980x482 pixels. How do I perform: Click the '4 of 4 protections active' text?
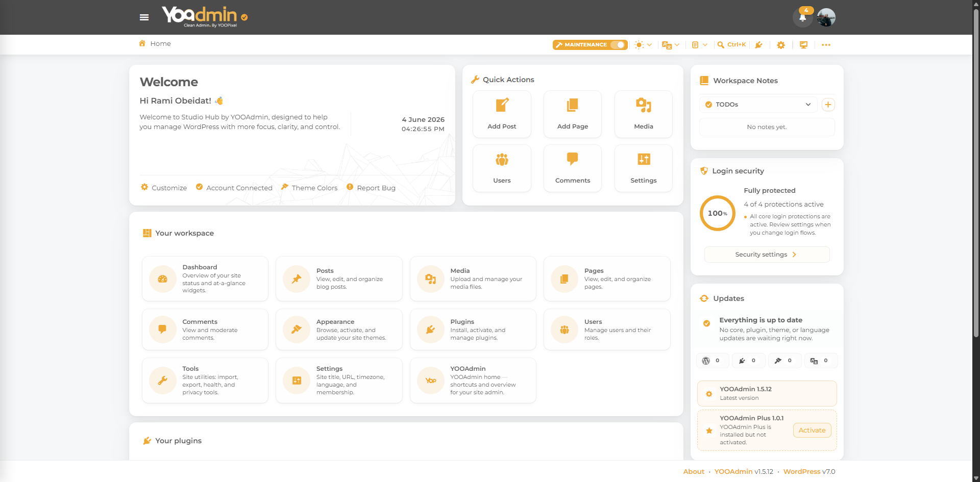pyautogui.click(x=783, y=205)
